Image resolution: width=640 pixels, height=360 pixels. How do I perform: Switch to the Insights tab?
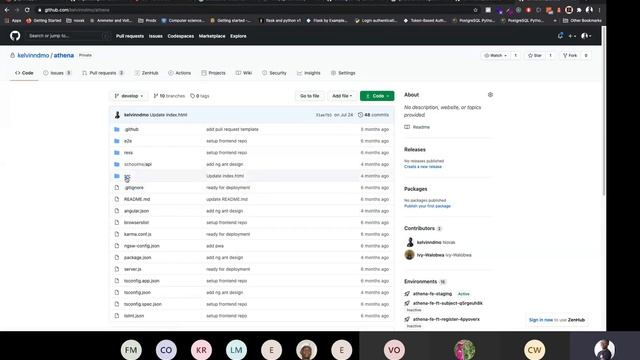pos(309,73)
